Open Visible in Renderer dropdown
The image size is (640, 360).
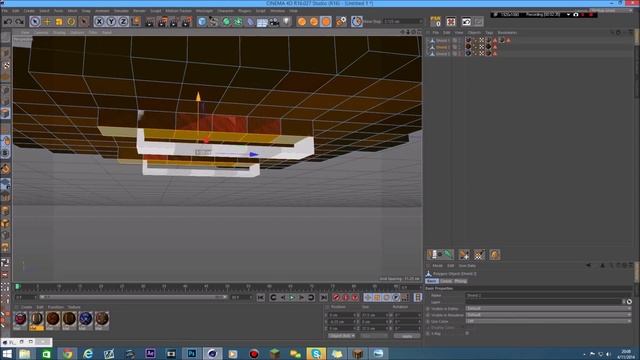549,315
